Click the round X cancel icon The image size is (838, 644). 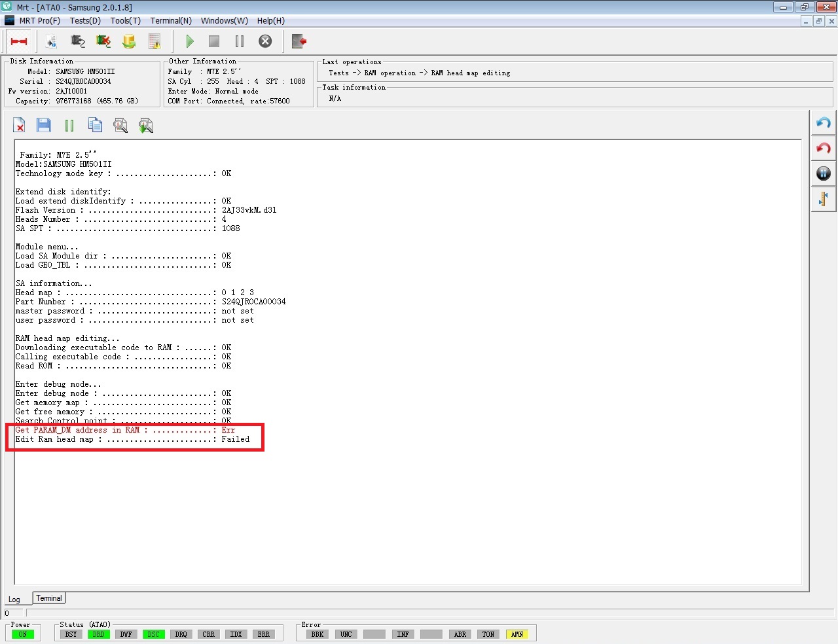click(x=265, y=41)
